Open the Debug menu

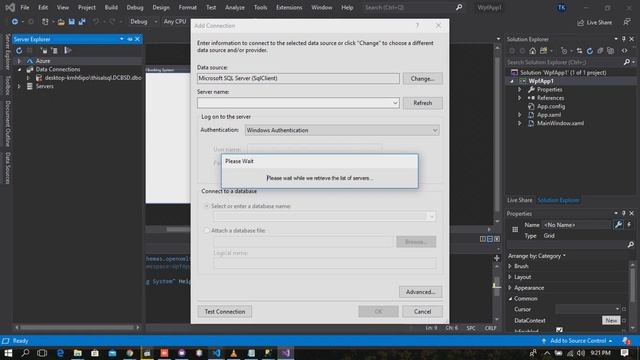[x=135, y=7]
